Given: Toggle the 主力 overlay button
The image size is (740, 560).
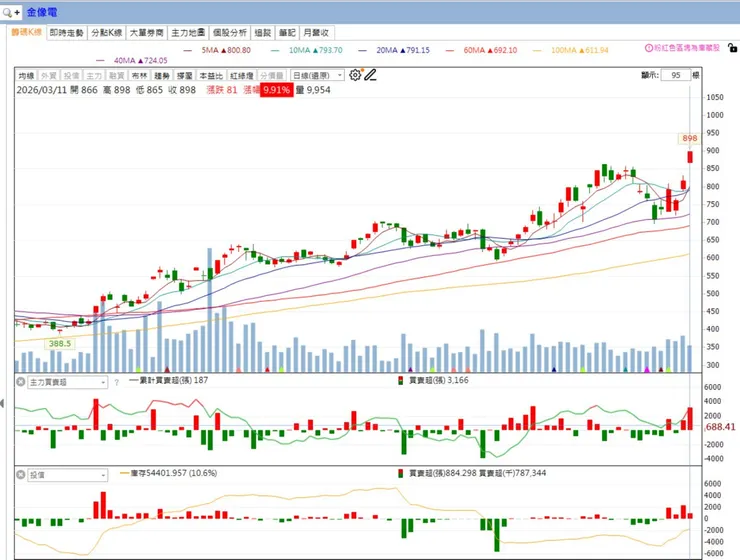Looking at the screenshot, I should (94, 75).
